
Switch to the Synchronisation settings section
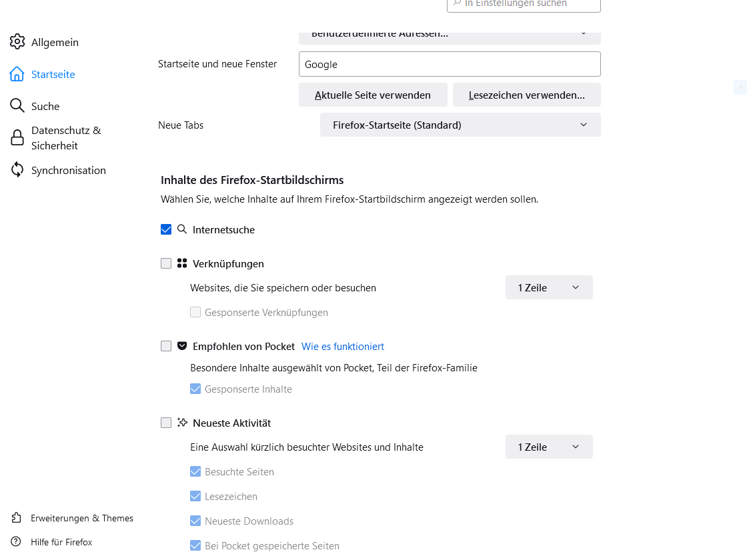tap(69, 170)
